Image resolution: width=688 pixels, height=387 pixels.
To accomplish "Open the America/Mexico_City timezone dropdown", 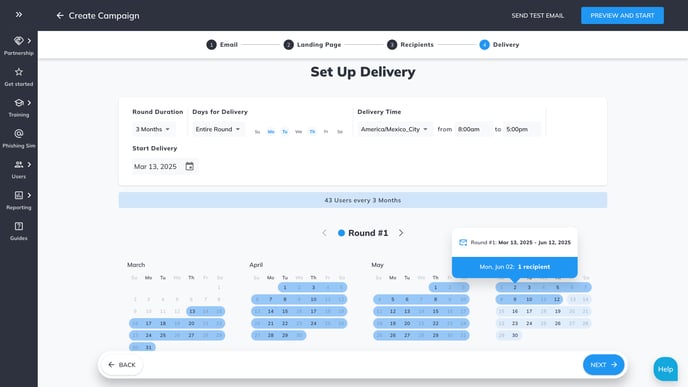I will tap(394, 129).
